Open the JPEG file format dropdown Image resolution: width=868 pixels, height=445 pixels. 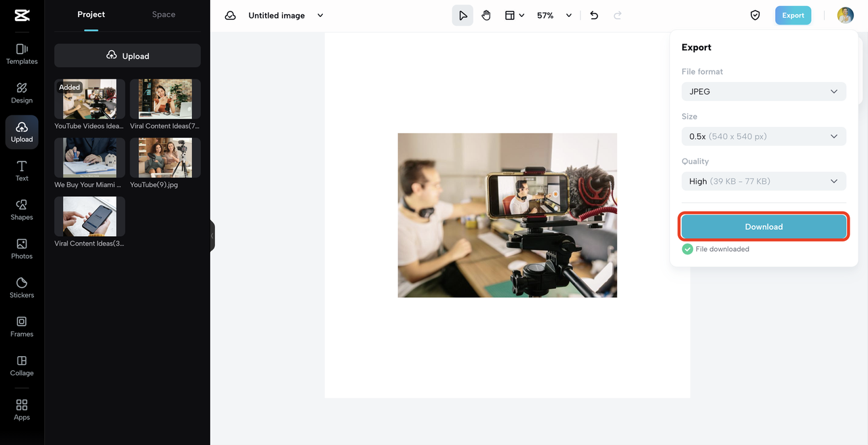tap(764, 91)
